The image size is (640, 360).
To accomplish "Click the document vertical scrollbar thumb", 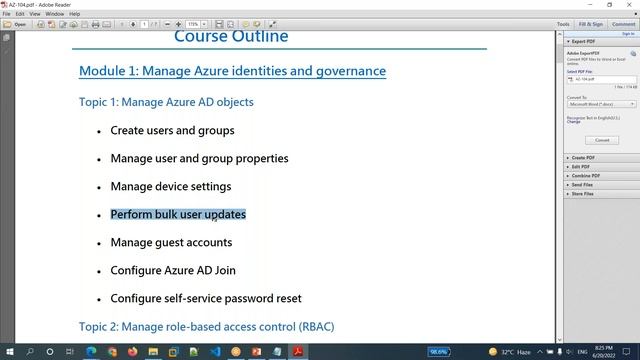I will 559,54.
